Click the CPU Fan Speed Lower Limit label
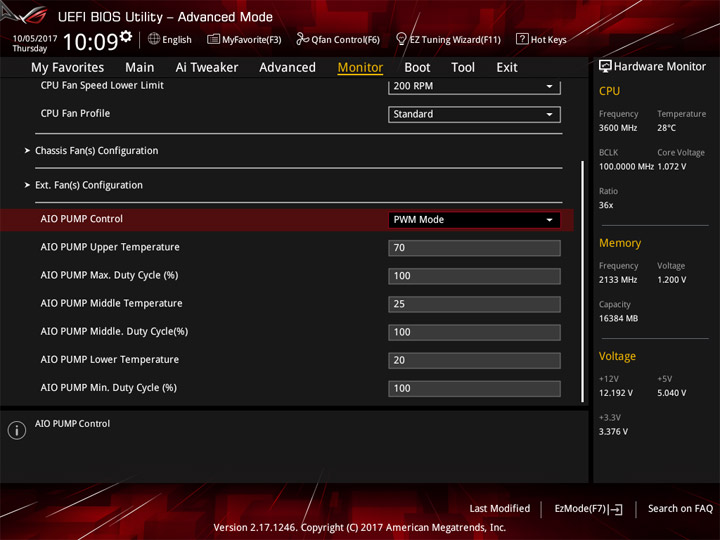720x540 pixels. (102, 85)
